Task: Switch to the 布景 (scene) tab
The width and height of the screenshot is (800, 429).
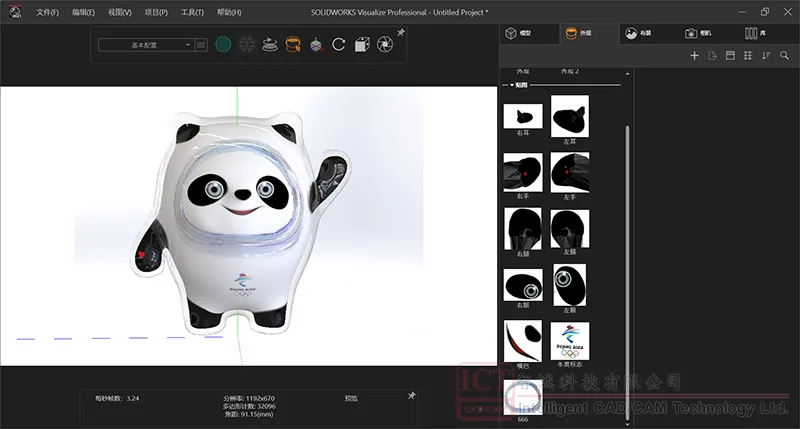Action: click(x=649, y=33)
